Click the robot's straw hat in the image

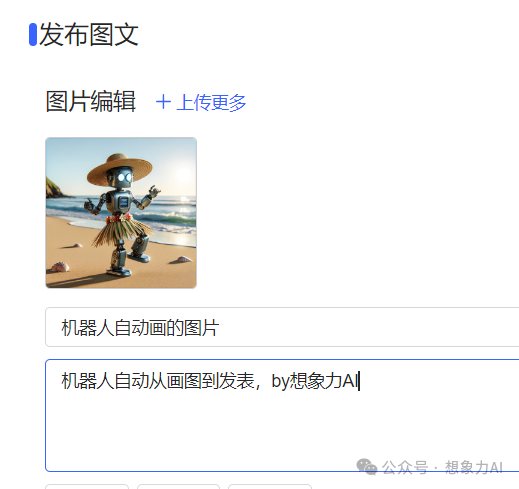[120, 168]
